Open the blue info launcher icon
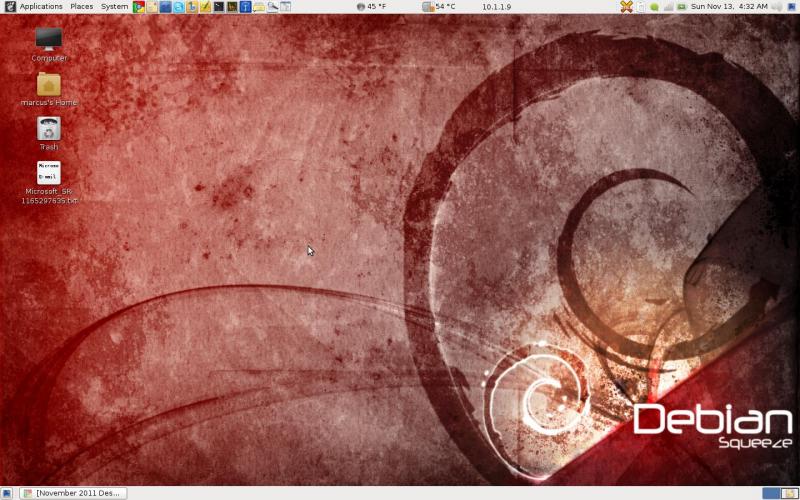The width and height of the screenshot is (800, 500). pyautogui.click(x=245, y=7)
